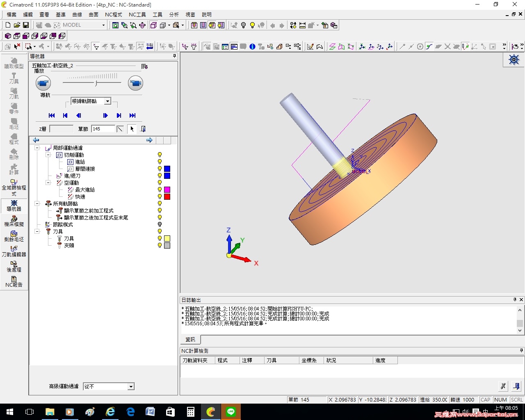Click the backward play camera button

[x=43, y=83]
